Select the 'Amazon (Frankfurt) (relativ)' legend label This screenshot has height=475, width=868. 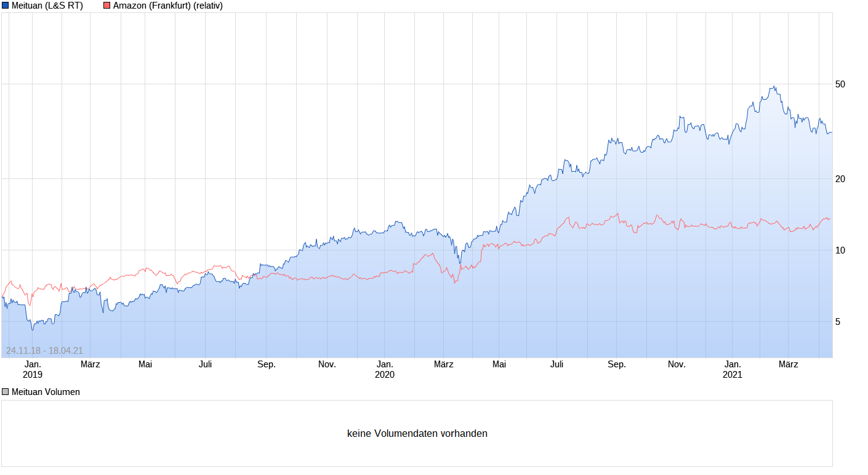tap(167, 6)
